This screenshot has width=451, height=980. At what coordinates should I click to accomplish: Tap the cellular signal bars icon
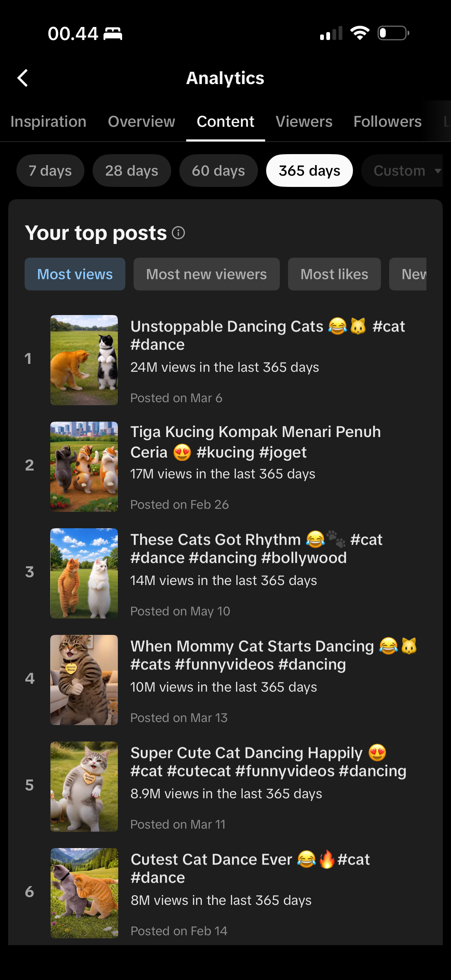pos(331,33)
